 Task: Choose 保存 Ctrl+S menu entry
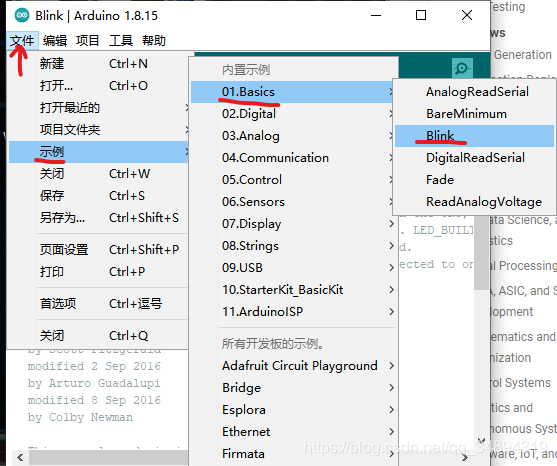tap(98, 196)
